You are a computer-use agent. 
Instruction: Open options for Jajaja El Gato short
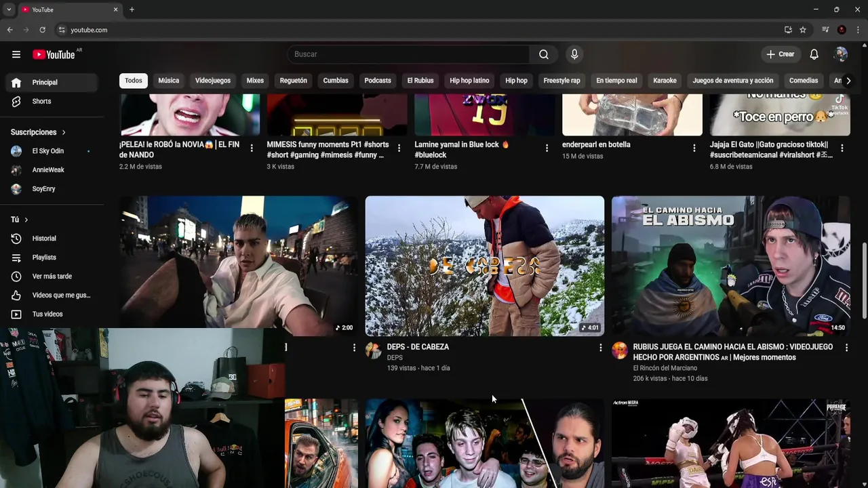(842, 148)
